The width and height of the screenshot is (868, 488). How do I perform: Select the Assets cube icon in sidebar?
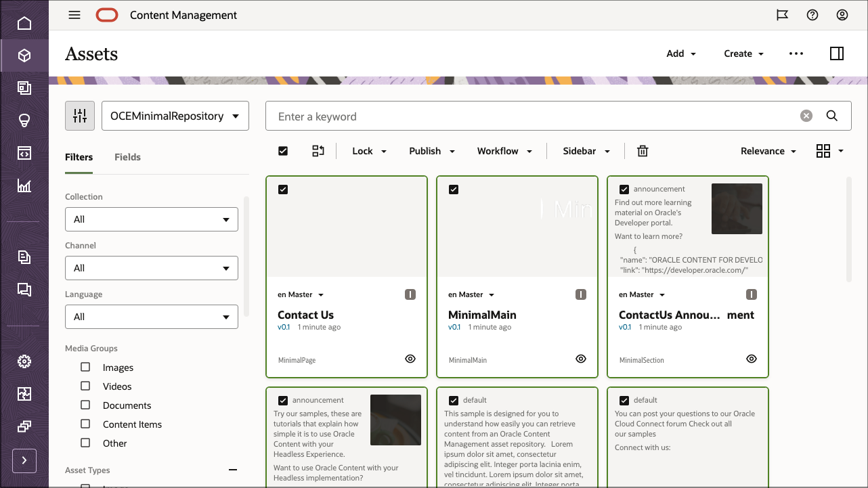point(24,56)
